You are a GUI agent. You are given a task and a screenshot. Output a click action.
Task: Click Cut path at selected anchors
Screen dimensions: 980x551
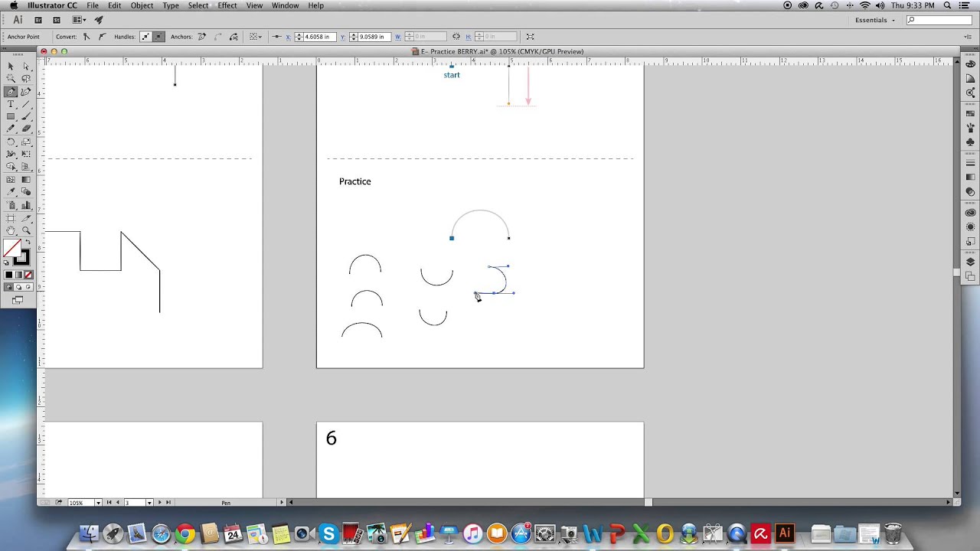click(234, 37)
